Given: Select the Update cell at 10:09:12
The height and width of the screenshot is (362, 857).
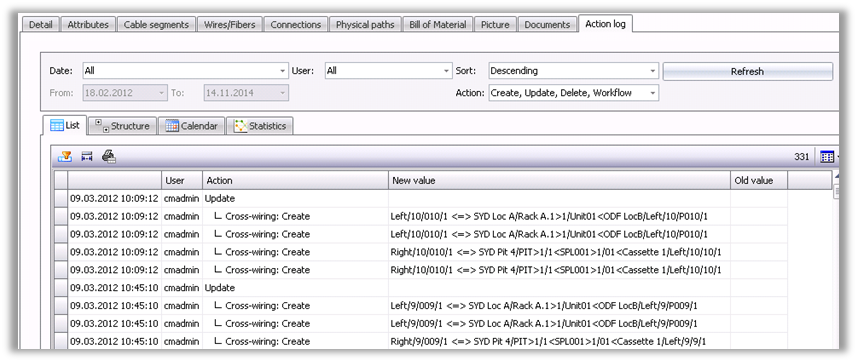Looking at the screenshot, I should click(295, 199).
